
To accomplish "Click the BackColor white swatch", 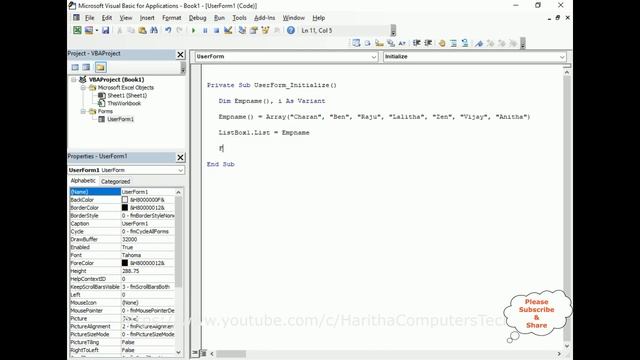I will [x=125, y=200].
